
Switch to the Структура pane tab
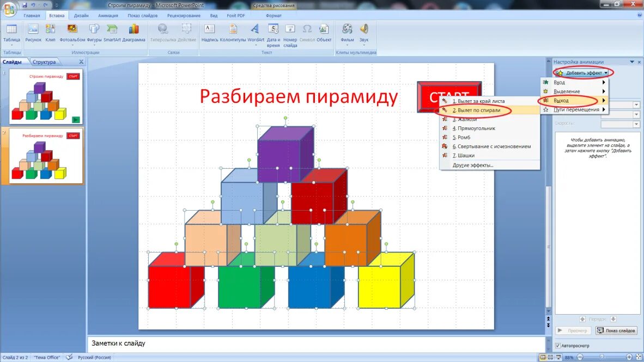tap(44, 62)
